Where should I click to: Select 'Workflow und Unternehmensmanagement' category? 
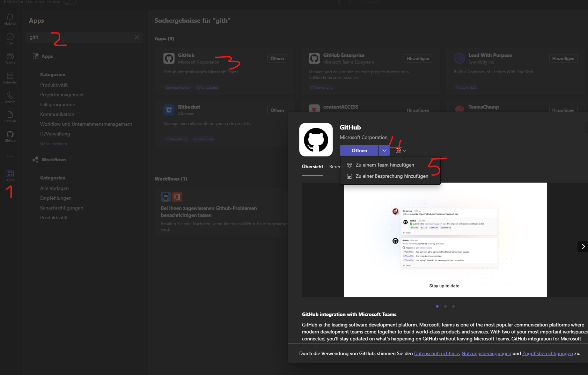[x=86, y=124]
